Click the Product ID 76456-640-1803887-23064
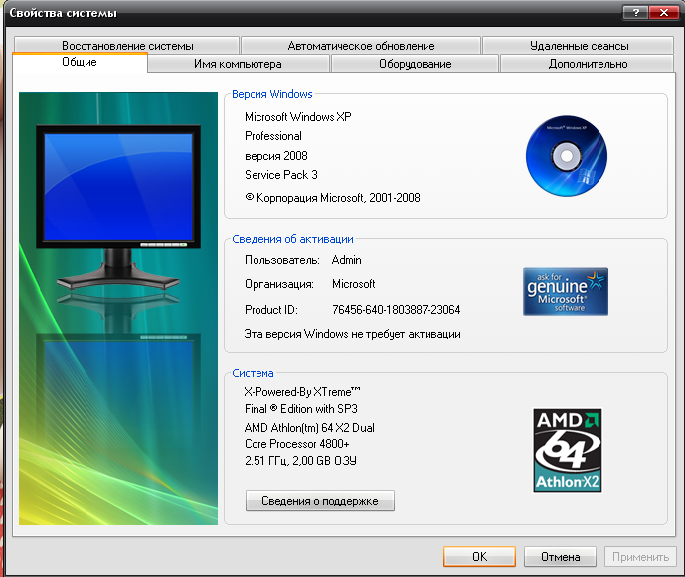Image resolution: width=685 pixels, height=577 pixels. click(396, 310)
